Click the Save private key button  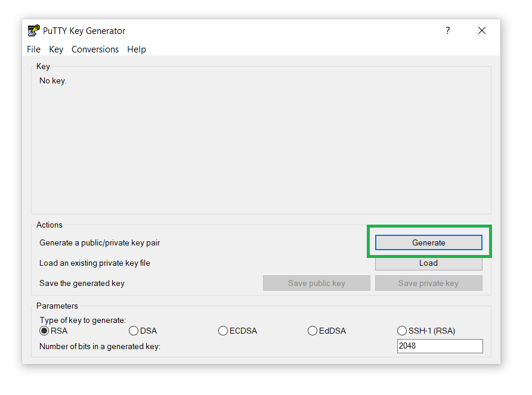tap(428, 283)
